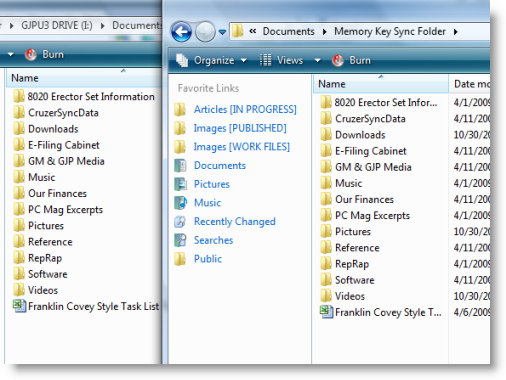Click Music icon in Favorite Links
The image size is (506, 380).
[180, 203]
